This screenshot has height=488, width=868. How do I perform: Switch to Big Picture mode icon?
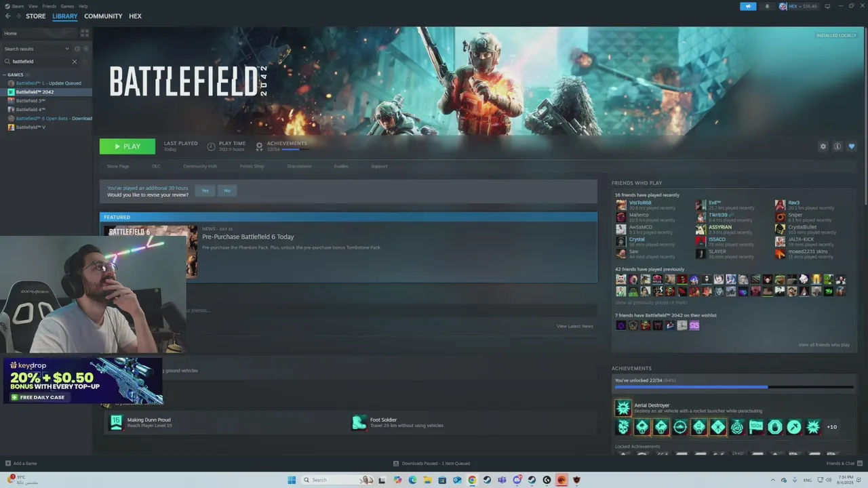(x=828, y=6)
